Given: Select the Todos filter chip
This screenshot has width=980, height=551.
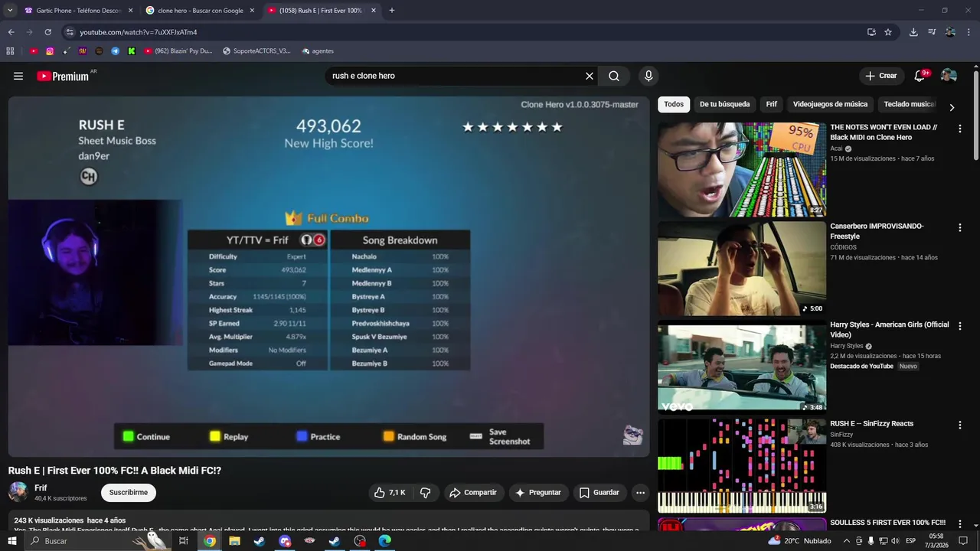Looking at the screenshot, I should pyautogui.click(x=674, y=104).
